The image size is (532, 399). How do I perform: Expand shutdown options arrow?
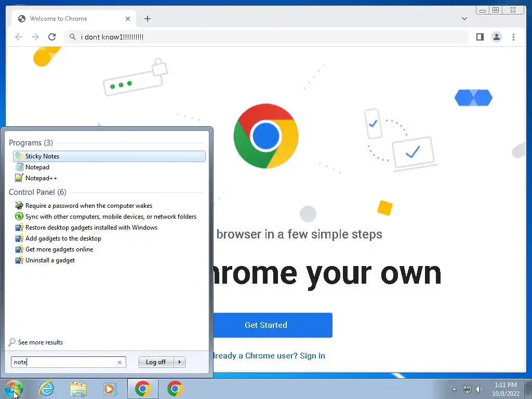pyautogui.click(x=179, y=362)
